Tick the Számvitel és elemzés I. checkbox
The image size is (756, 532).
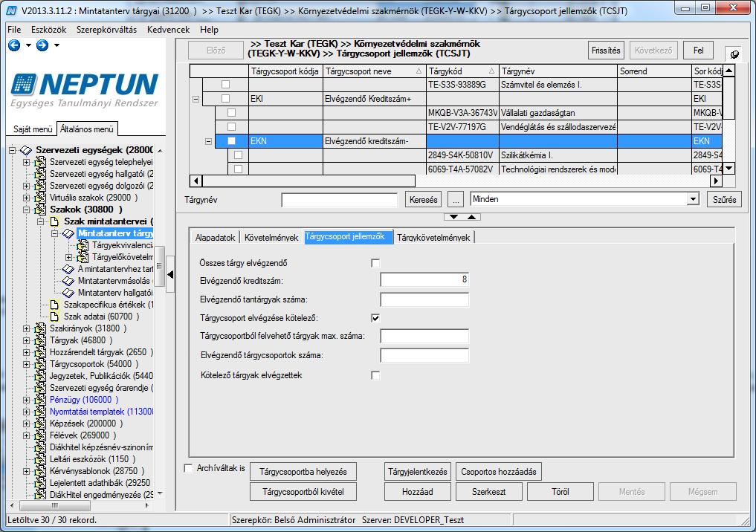click(x=226, y=85)
